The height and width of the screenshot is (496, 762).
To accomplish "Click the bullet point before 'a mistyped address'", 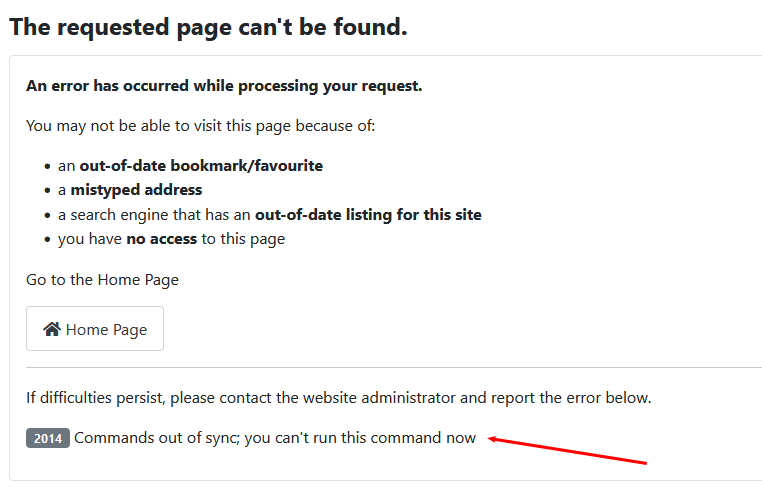I will [x=47, y=190].
